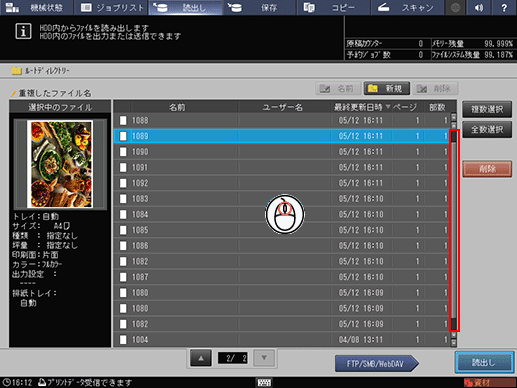Select file name 1083 in the list
Viewport: 517px width, 388px height.
(x=140, y=199)
